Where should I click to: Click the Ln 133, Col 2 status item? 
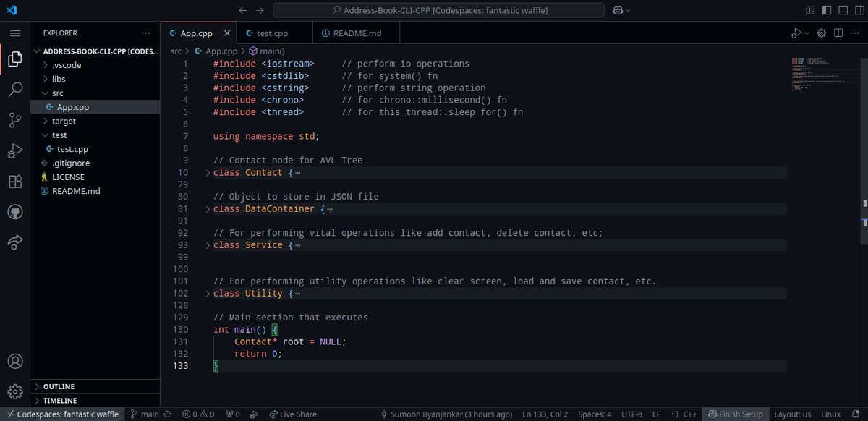(545, 414)
